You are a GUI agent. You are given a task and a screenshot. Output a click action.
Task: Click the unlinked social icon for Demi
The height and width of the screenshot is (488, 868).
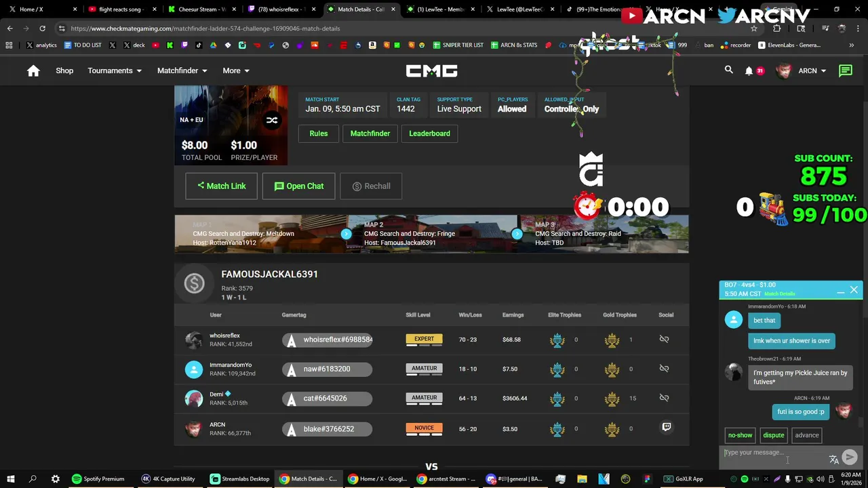[664, 398]
